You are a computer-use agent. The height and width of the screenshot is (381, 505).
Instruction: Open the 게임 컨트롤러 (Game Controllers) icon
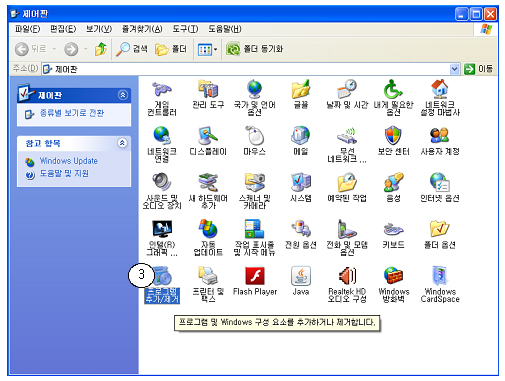coord(162,89)
